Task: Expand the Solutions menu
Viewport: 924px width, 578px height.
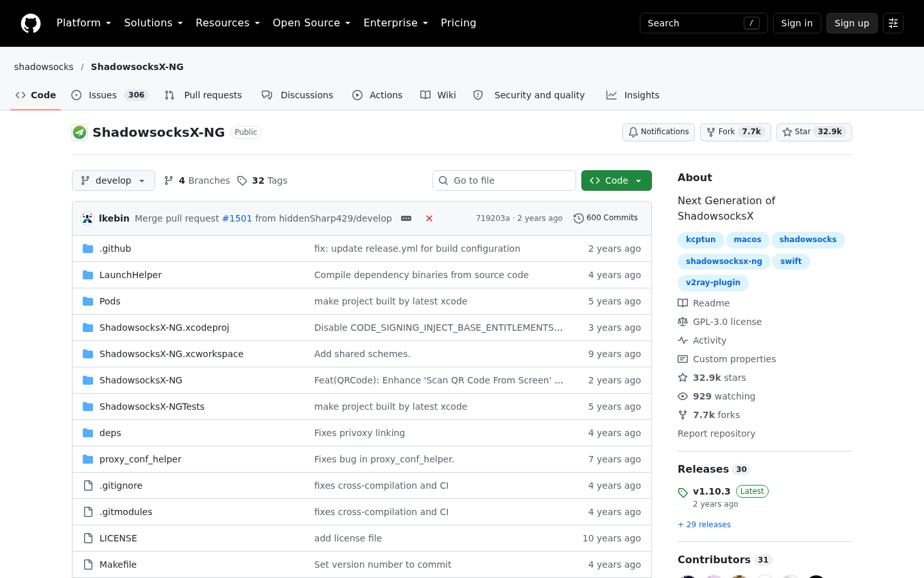Action: coord(153,23)
